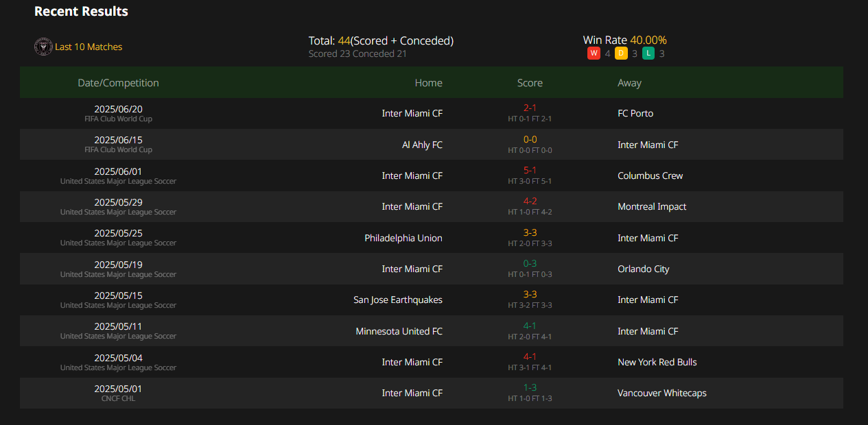
Task: Select the 2025/06/20 match date
Action: click(x=118, y=109)
